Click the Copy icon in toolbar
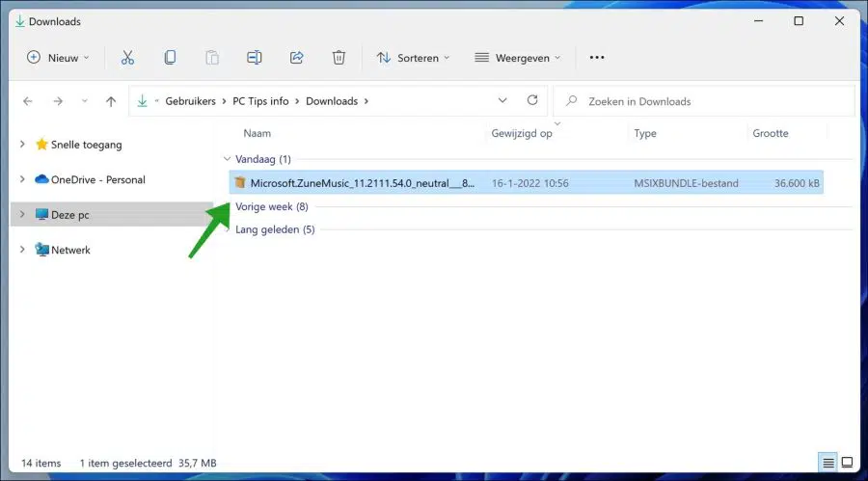The width and height of the screenshot is (868, 481). tap(170, 58)
